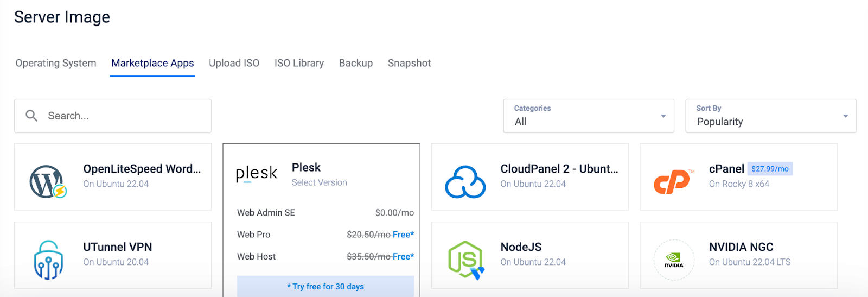
Task: Click the $0.00/mo price text
Action: 394,213
